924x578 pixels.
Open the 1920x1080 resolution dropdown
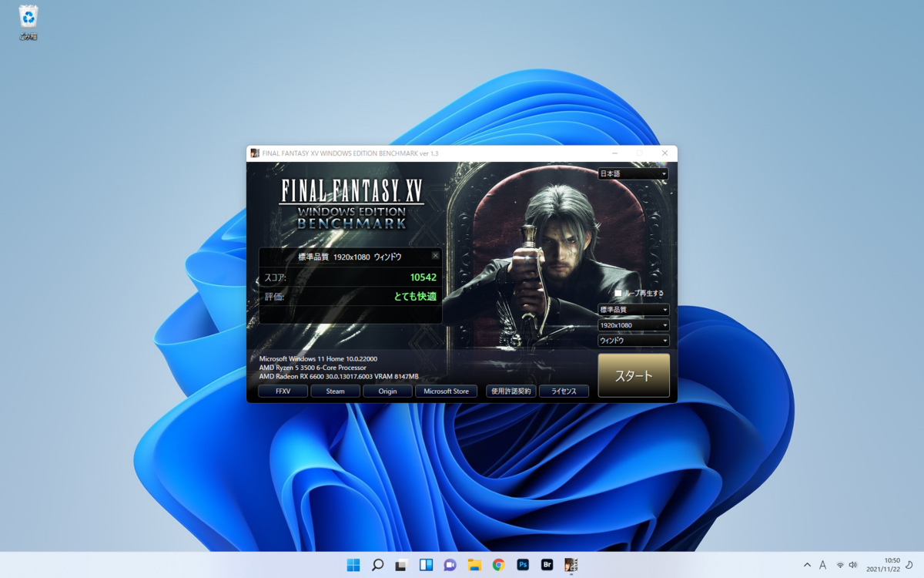click(x=634, y=325)
